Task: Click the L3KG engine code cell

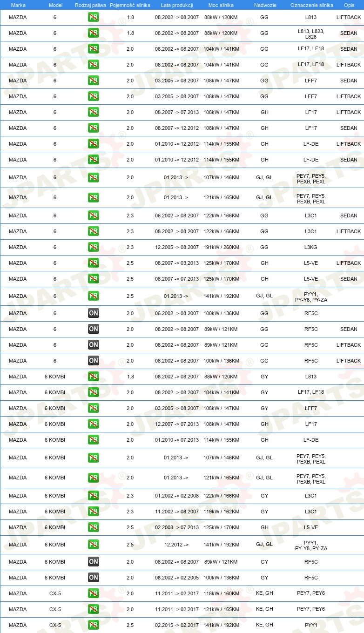Action: click(x=311, y=247)
